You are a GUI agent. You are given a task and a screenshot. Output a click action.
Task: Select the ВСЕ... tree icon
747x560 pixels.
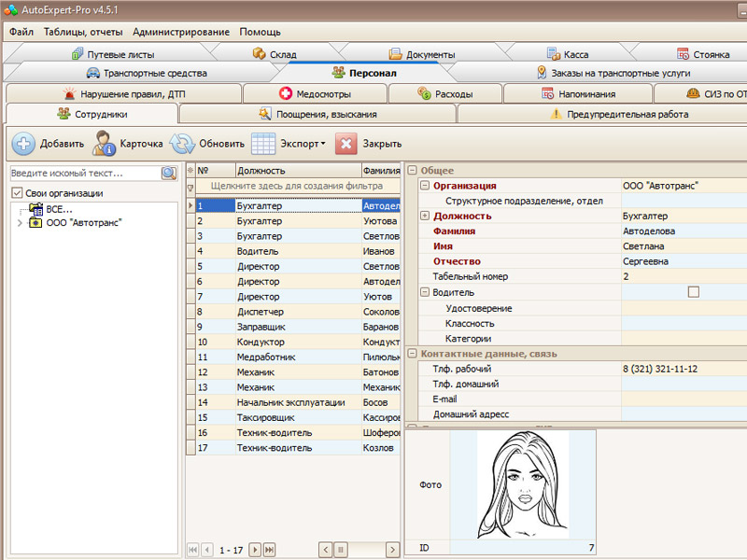pos(36,209)
